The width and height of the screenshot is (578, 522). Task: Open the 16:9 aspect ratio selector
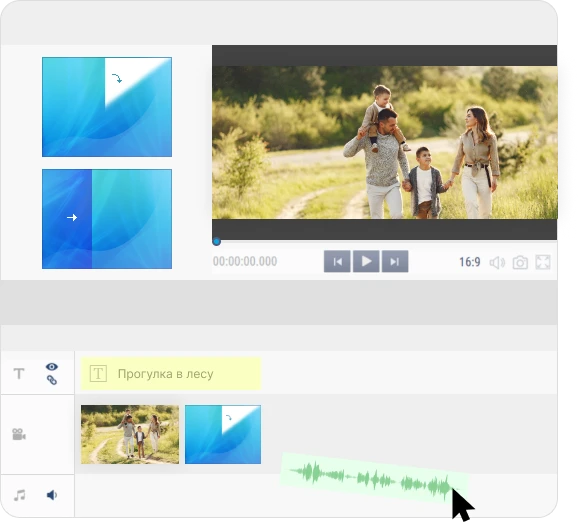coord(470,262)
